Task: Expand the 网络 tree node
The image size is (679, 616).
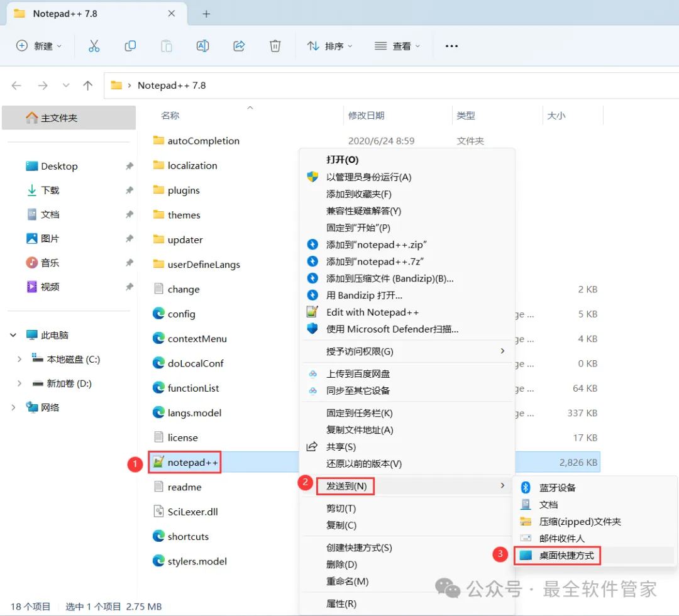Action: [13, 407]
